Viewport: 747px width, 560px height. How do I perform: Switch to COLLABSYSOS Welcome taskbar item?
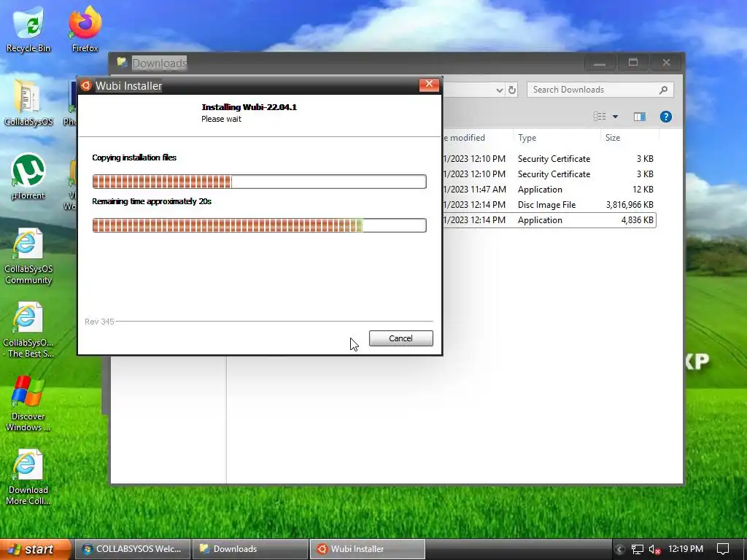[132, 549]
